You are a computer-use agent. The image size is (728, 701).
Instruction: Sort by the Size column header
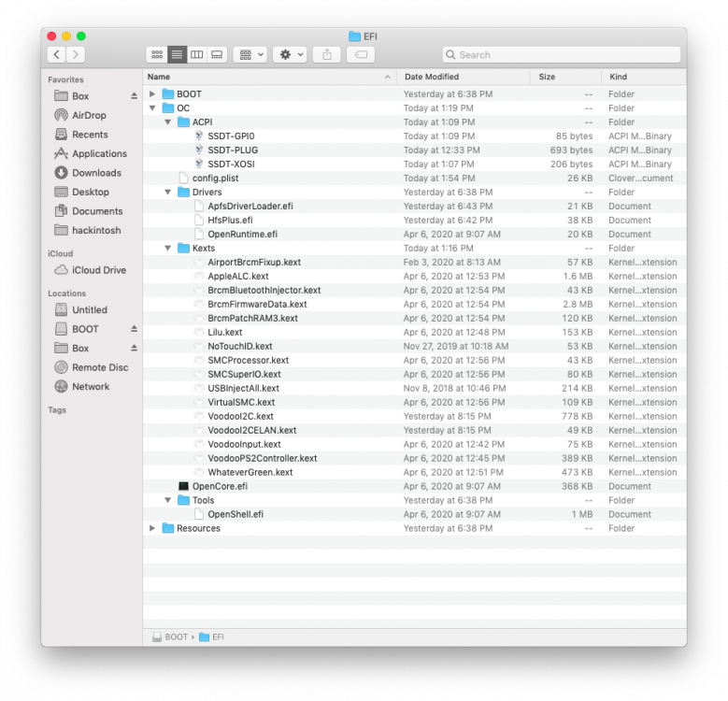(566, 77)
